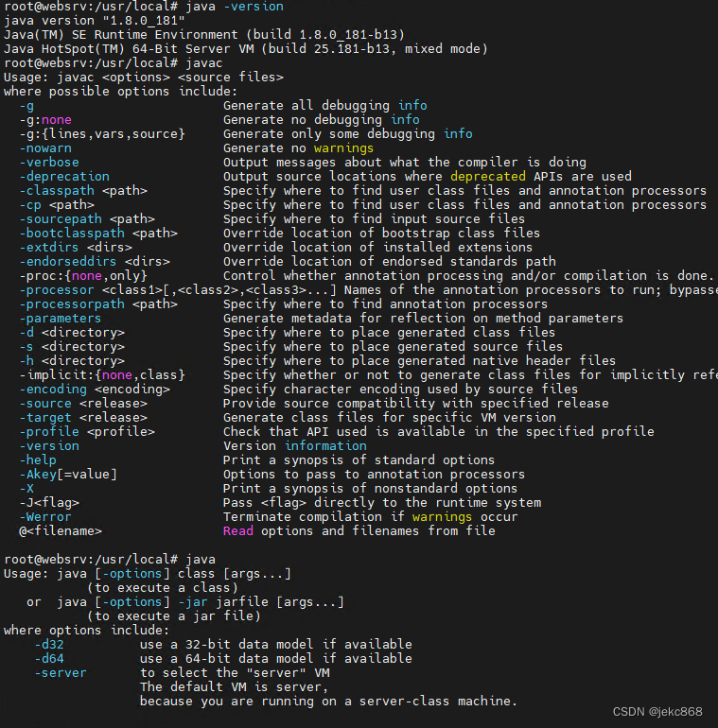The width and height of the screenshot is (718, 728).
Task: Click the '-s <directory>' option
Action: (x=72, y=347)
